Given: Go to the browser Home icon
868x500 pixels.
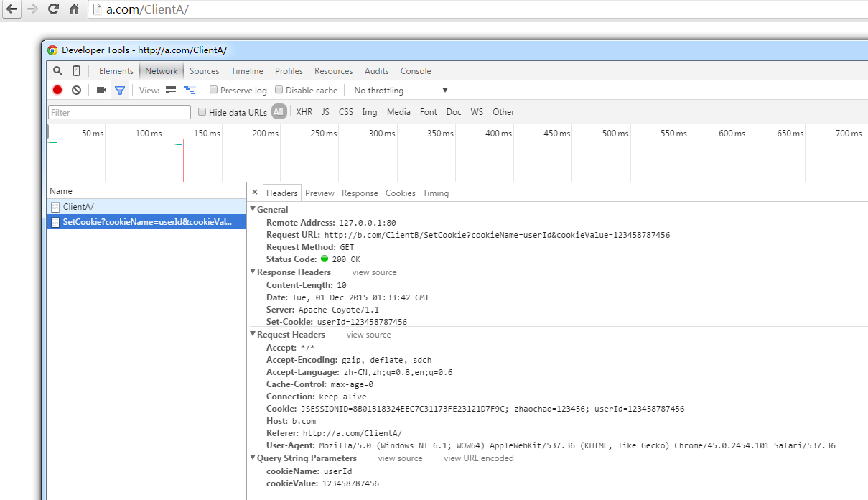Looking at the screenshot, I should (74, 9).
